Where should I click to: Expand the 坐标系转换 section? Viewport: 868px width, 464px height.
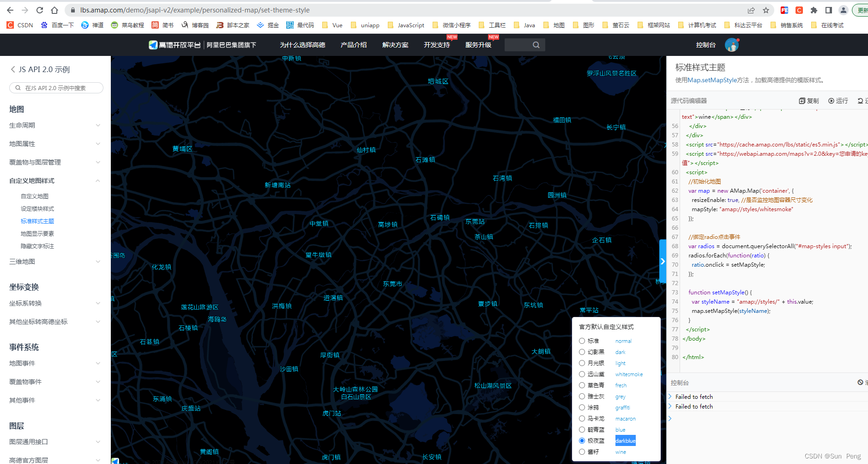[55, 303]
